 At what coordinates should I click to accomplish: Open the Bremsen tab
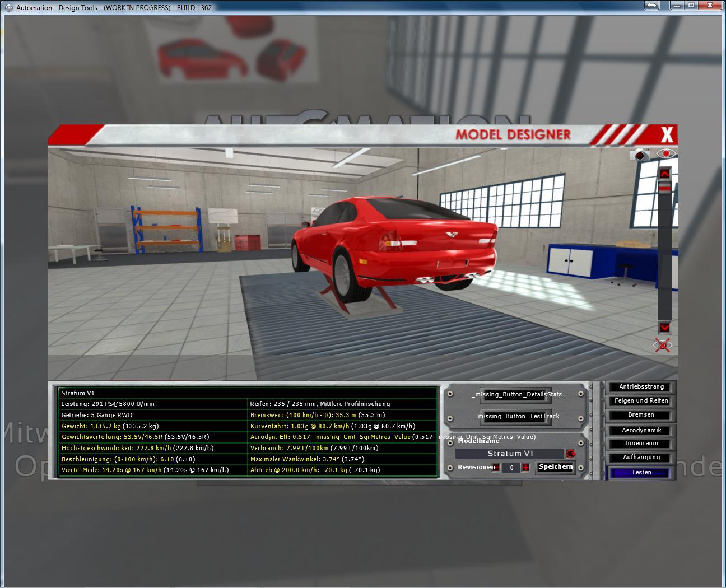click(641, 415)
